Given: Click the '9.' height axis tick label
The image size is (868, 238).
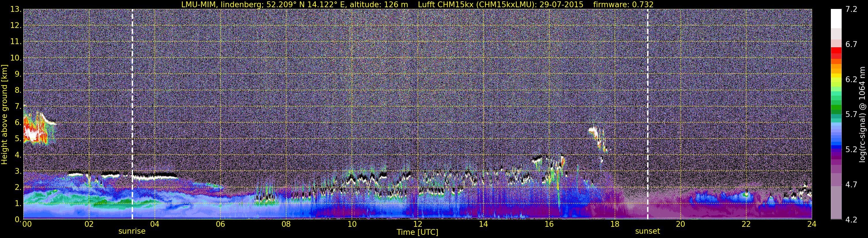Looking at the screenshot, I should point(18,74).
